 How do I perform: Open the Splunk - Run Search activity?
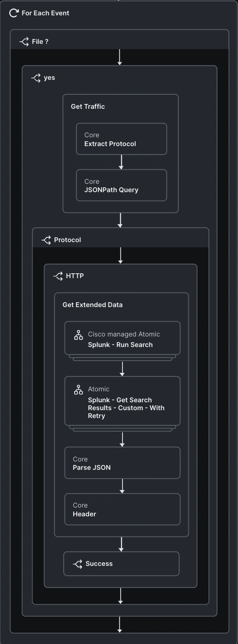pos(123,338)
